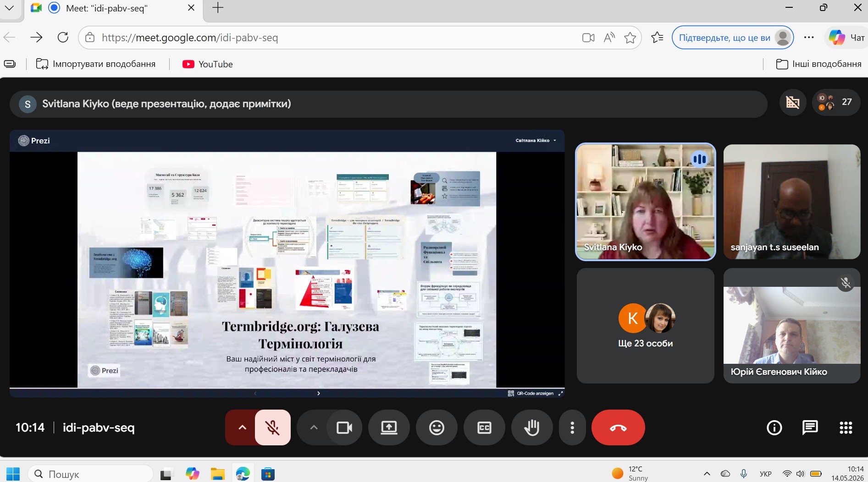Unmute the microphone toggle
Screen dimensions: 868x482
click(x=273, y=427)
